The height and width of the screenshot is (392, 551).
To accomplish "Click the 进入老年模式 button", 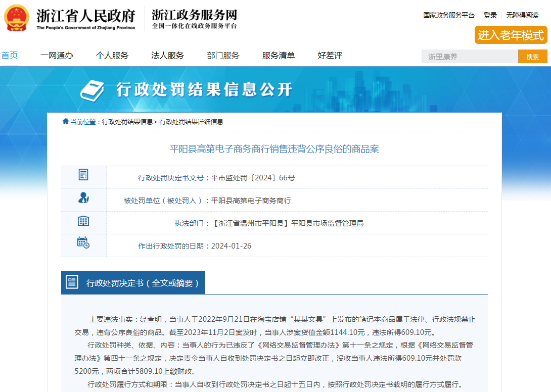I will pos(511,35).
